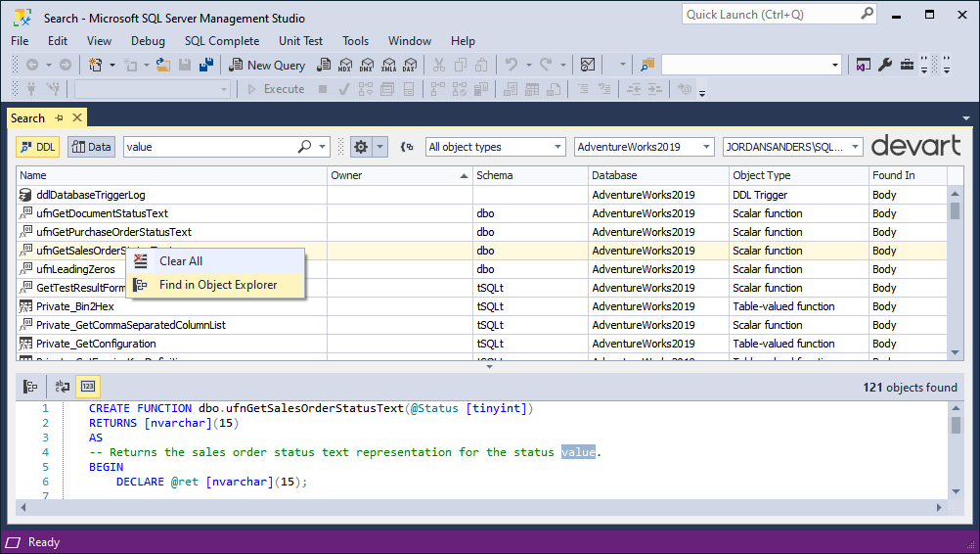Expand the tab list arrow at right
Viewport: 980px width, 554px height.
click(966, 118)
